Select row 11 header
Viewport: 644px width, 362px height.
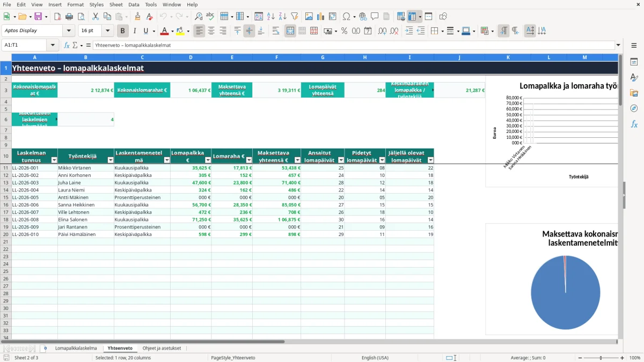point(6,168)
